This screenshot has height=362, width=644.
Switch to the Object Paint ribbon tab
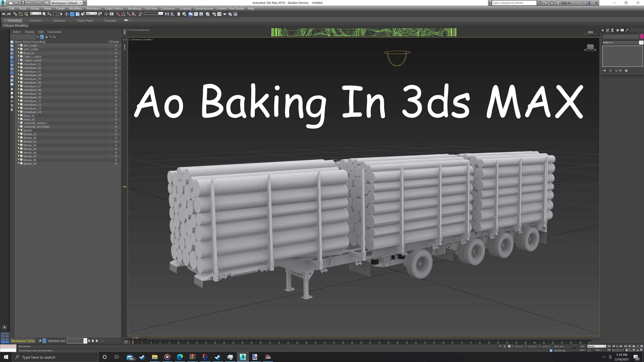tap(85, 20)
